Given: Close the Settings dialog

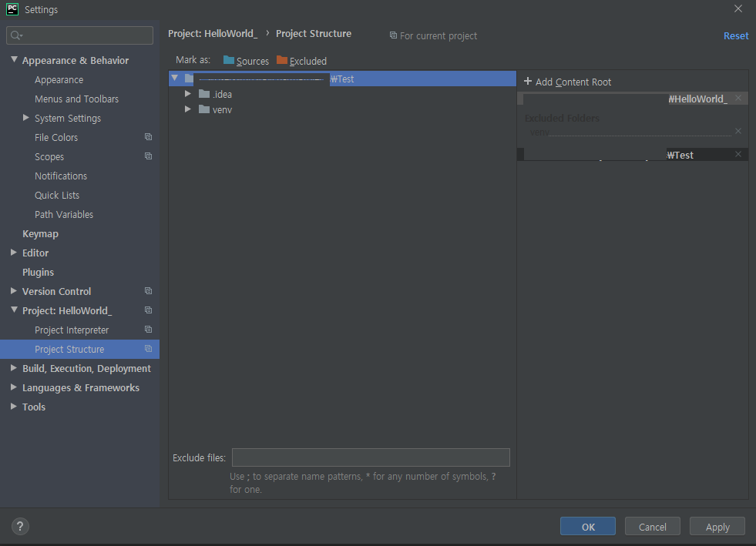Looking at the screenshot, I should [x=738, y=8].
